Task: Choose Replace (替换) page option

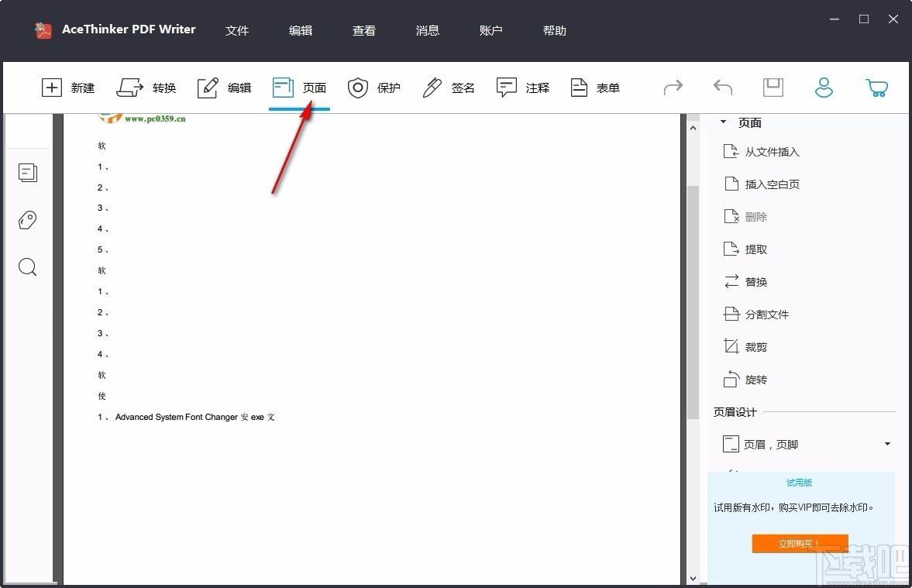Action: coord(745,282)
